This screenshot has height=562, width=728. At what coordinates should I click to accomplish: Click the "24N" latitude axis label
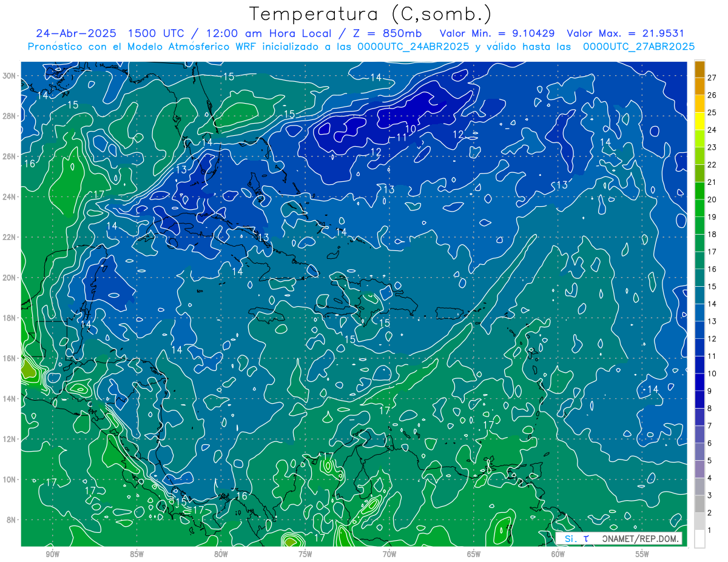coord(10,197)
